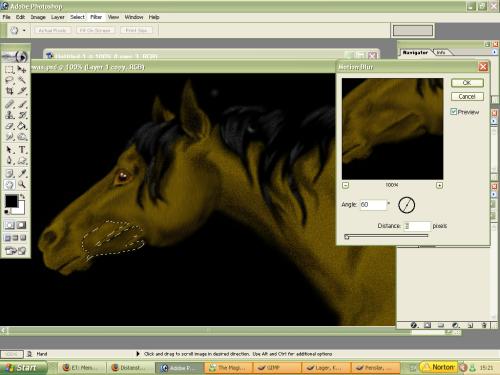Screen dimensions: 500x375
Task: Click the Delete layer trash icon
Action: coord(484,325)
